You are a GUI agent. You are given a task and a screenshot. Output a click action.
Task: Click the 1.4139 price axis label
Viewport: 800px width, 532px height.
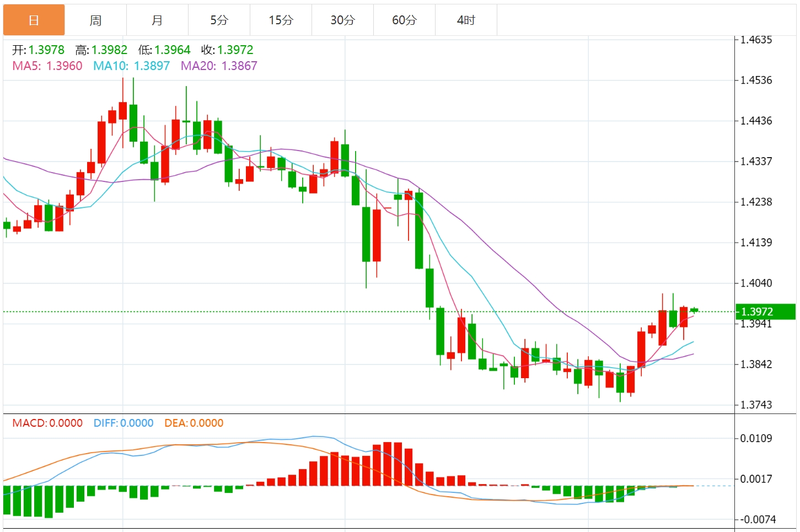[756, 243]
